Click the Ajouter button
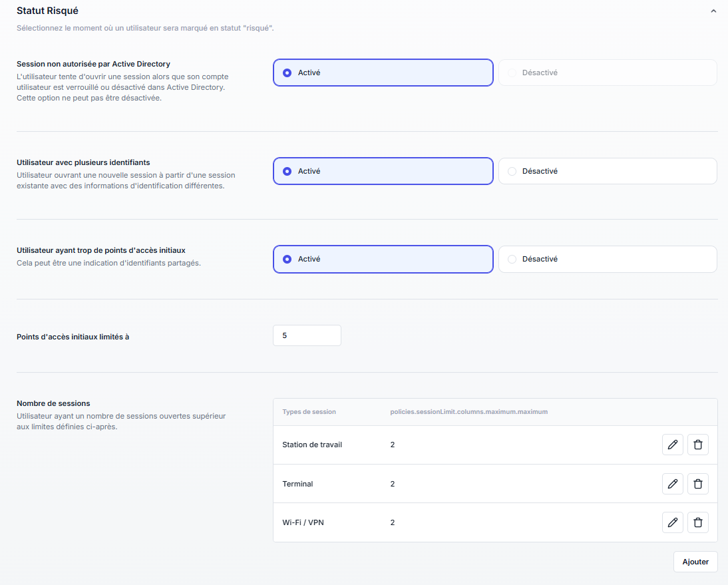This screenshot has width=728, height=585. (695, 562)
